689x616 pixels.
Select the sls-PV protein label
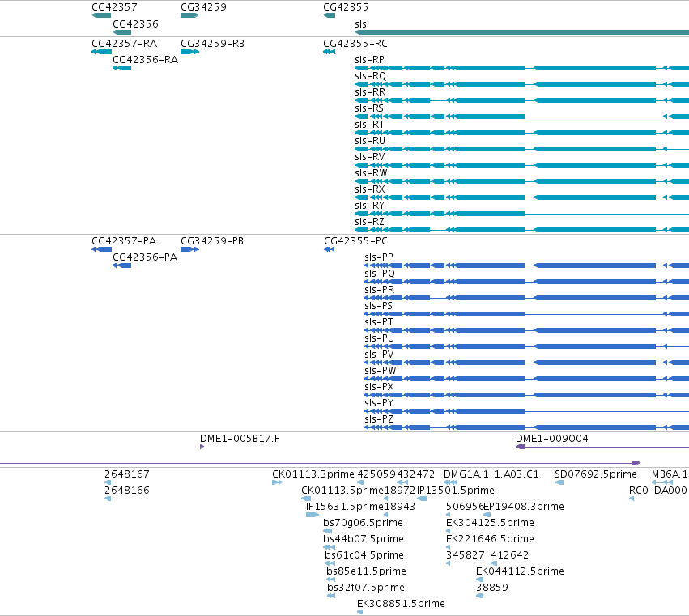[379, 355]
